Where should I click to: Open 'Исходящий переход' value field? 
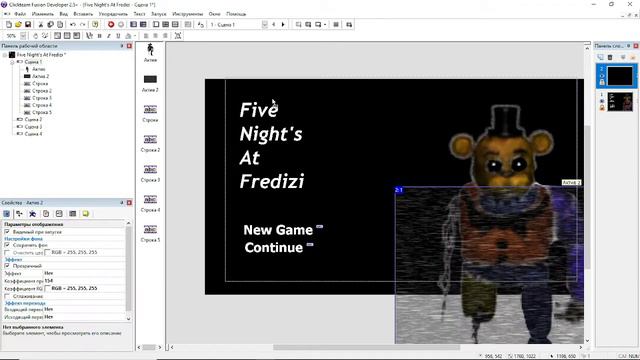(84, 317)
